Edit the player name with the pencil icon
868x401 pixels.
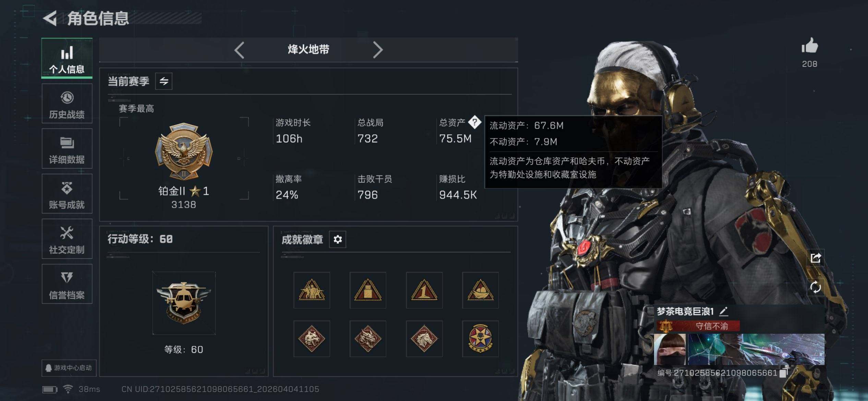tap(723, 311)
